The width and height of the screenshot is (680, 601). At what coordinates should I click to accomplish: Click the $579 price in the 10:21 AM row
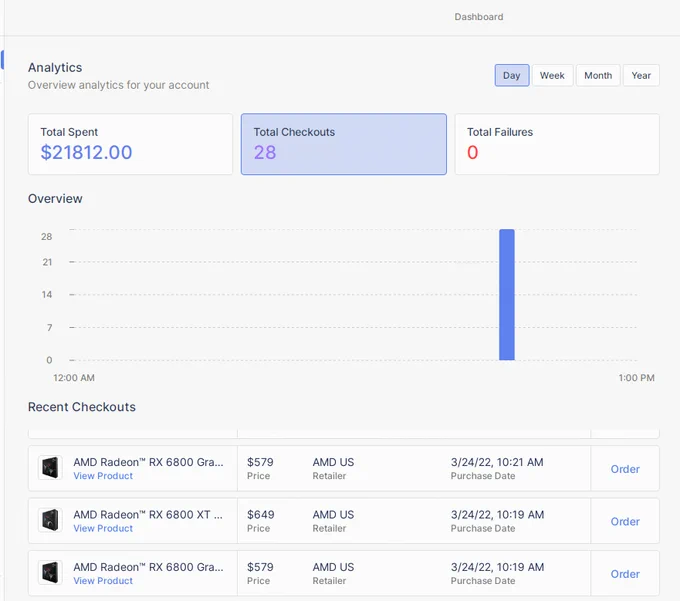[260, 462]
